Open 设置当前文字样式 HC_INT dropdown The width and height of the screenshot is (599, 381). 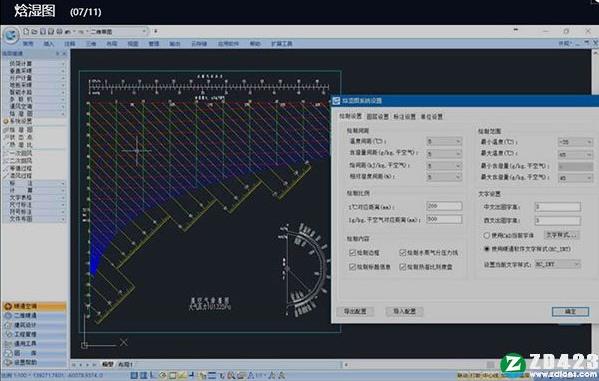pyautogui.click(x=558, y=264)
